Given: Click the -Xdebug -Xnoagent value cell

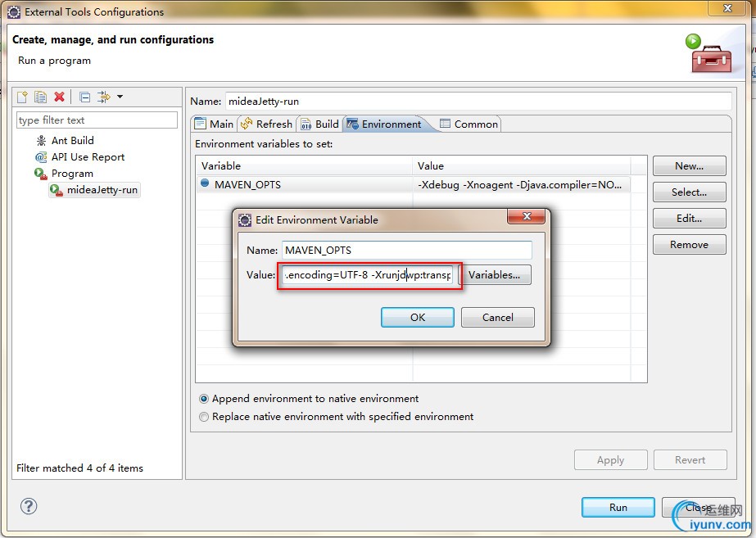Looking at the screenshot, I should click(520, 184).
